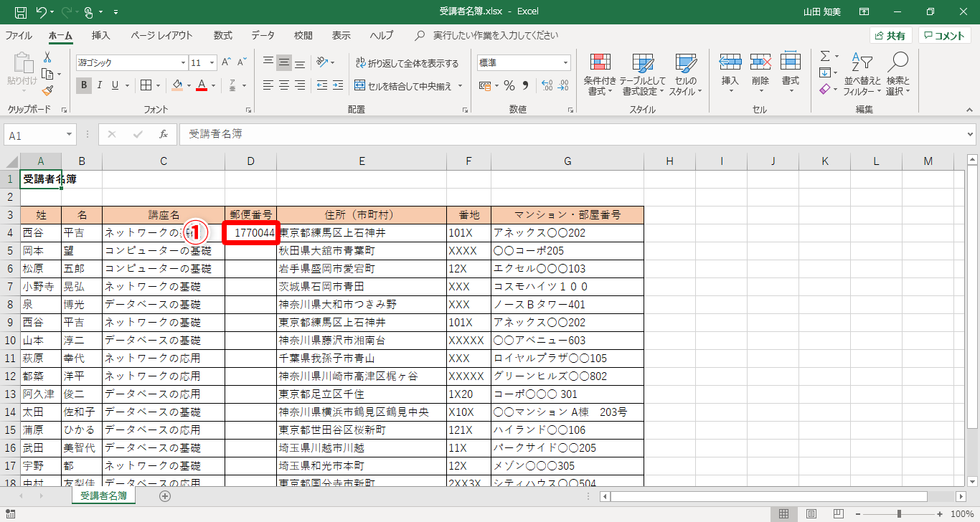Open the 並べ替えとフィルター menu

pos(862,74)
